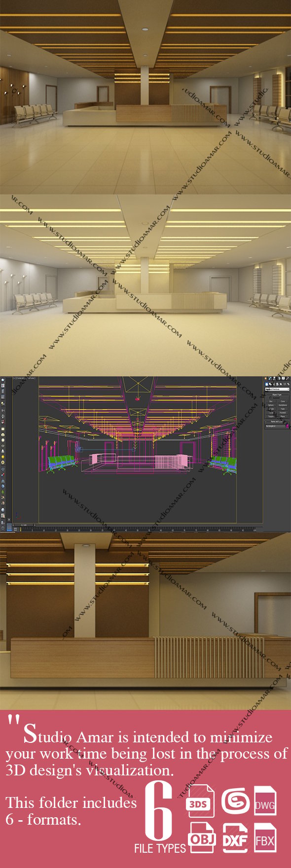The width and height of the screenshot is (291, 868).
Task: Click the Box primitive button
Action: point(271,401)
